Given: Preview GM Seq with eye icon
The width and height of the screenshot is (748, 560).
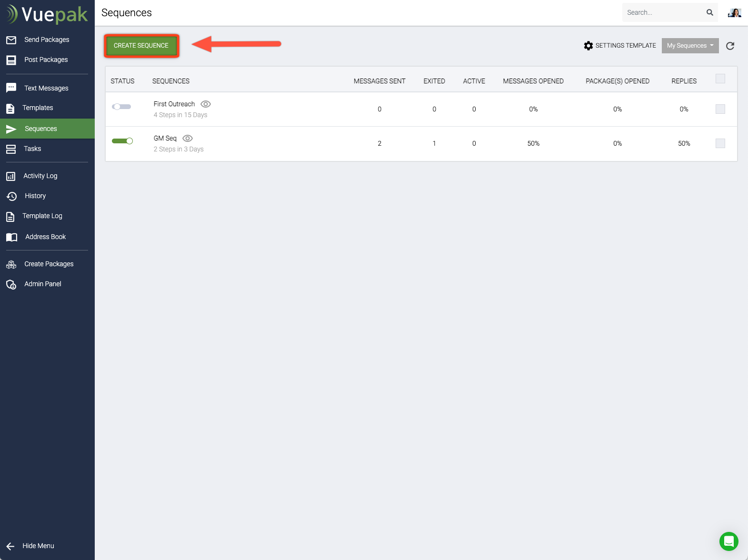Looking at the screenshot, I should click(188, 138).
